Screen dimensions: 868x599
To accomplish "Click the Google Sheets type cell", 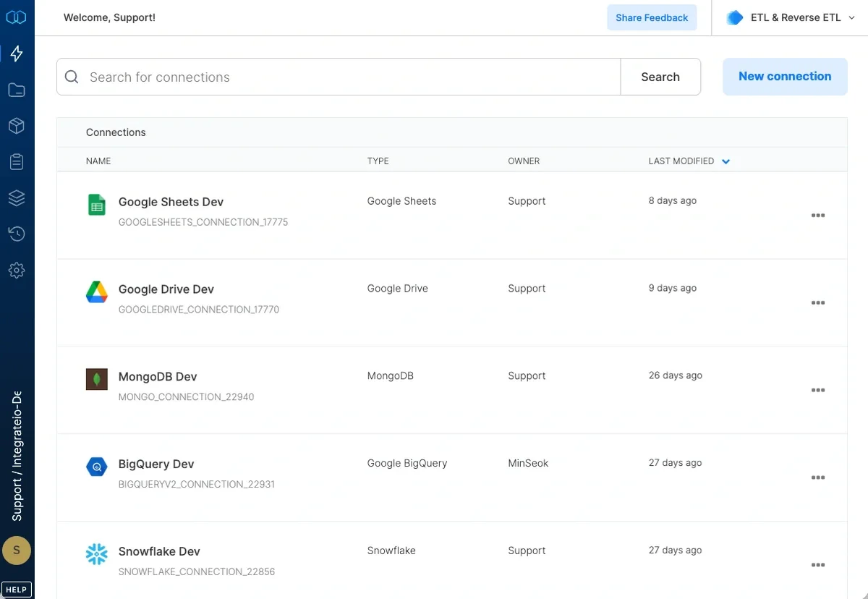I will (401, 201).
